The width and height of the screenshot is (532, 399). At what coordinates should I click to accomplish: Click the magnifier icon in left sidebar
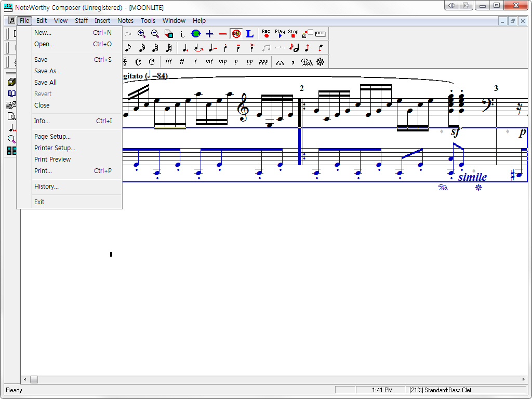pyautogui.click(x=11, y=139)
